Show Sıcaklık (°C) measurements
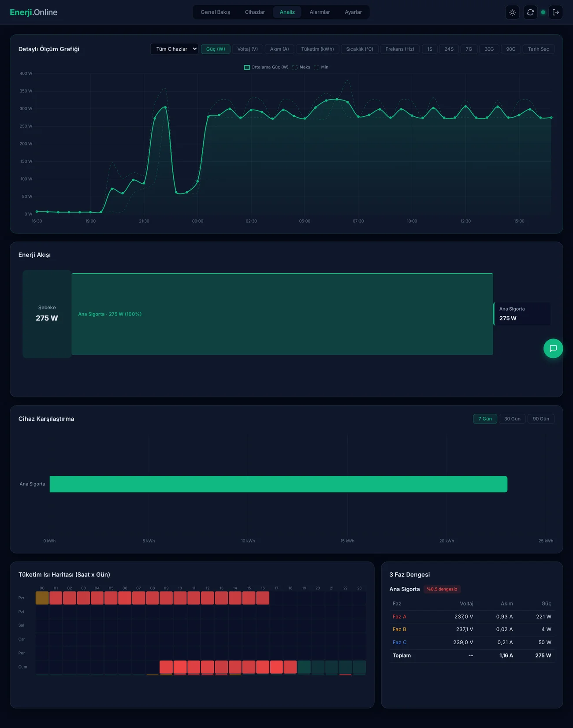 point(359,49)
